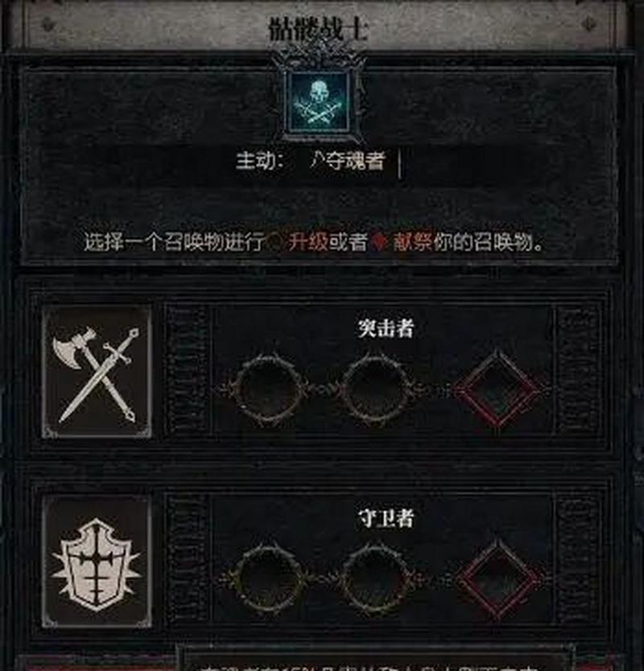
Task: Click the ornament at the title bar's right corner
Action: (592, 24)
